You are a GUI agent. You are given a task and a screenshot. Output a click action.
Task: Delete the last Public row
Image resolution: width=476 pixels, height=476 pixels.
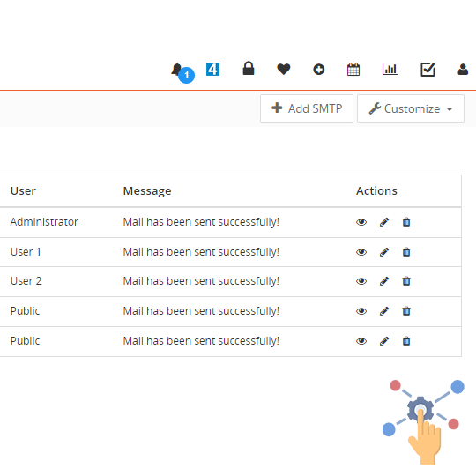406,341
